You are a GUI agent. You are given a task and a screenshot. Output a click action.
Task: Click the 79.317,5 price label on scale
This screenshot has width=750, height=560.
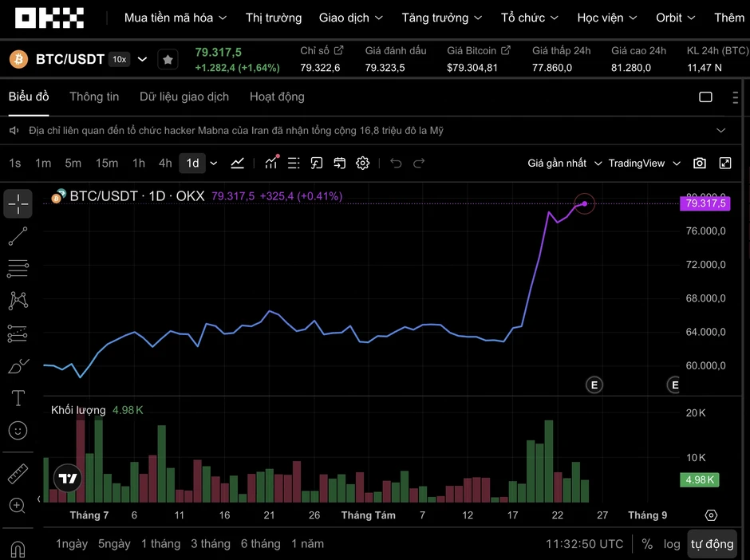point(705,203)
